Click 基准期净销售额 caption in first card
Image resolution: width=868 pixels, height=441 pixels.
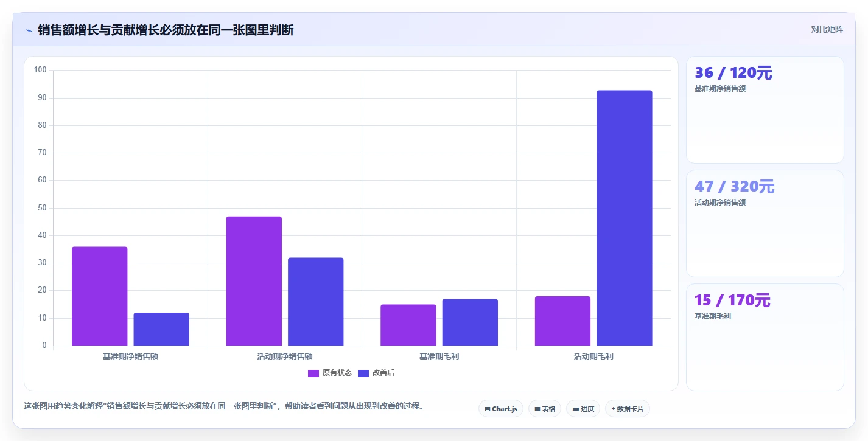[x=720, y=89]
